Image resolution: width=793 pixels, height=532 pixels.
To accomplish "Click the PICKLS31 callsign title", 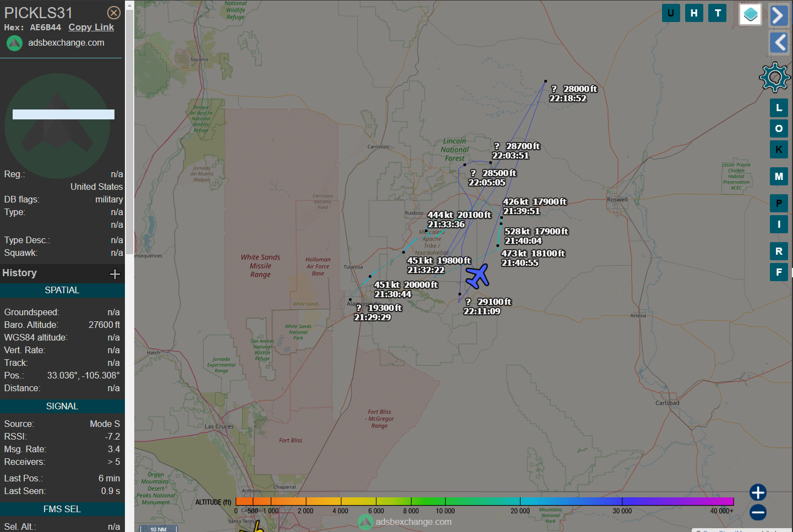I will (x=39, y=13).
